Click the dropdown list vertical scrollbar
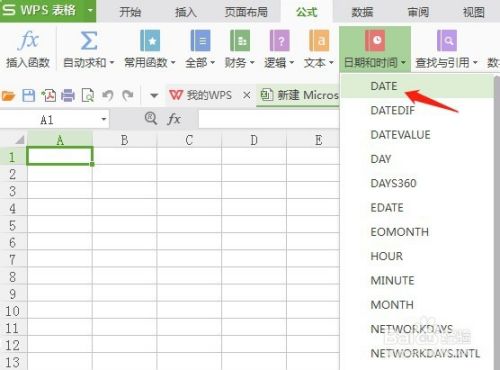The image size is (500, 370). coord(497,222)
